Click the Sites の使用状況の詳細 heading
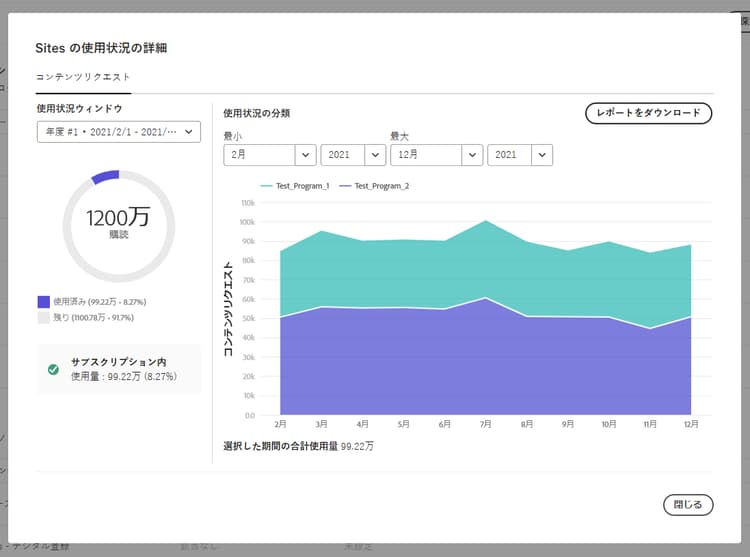This screenshot has height=557, width=750. [x=101, y=48]
